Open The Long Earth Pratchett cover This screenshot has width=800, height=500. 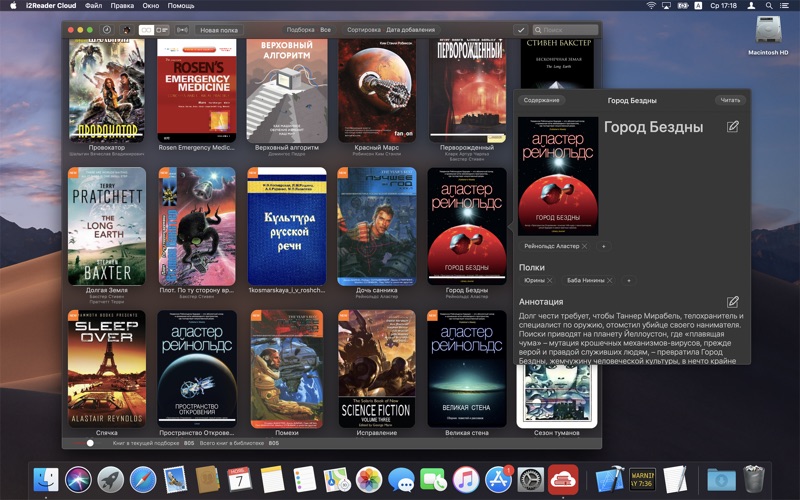pyautogui.click(x=107, y=226)
